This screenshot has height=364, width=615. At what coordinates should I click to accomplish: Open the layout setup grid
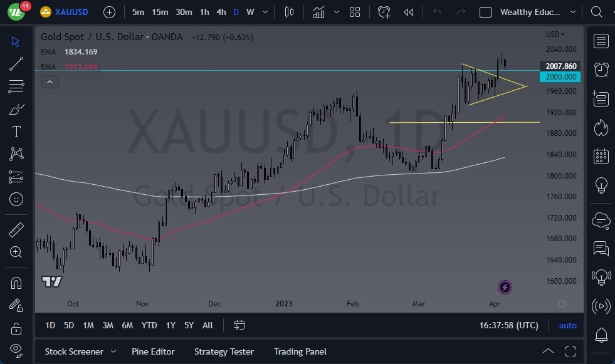355,12
